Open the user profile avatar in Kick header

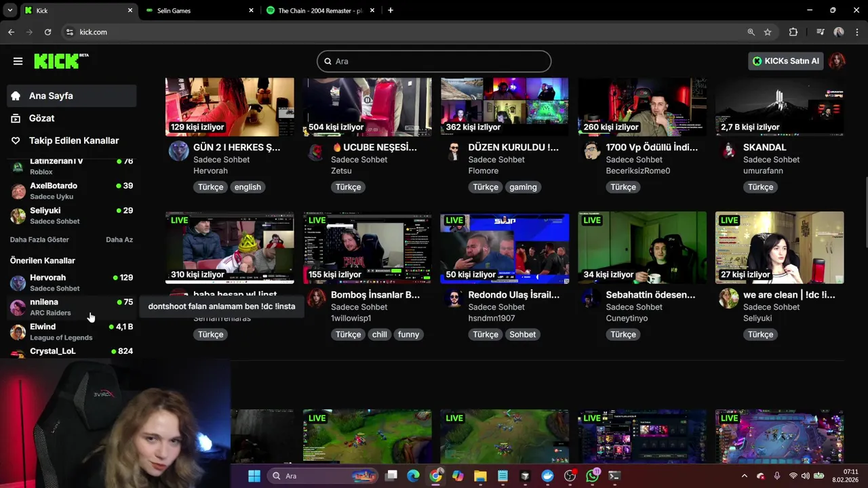click(x=837, y=61)
